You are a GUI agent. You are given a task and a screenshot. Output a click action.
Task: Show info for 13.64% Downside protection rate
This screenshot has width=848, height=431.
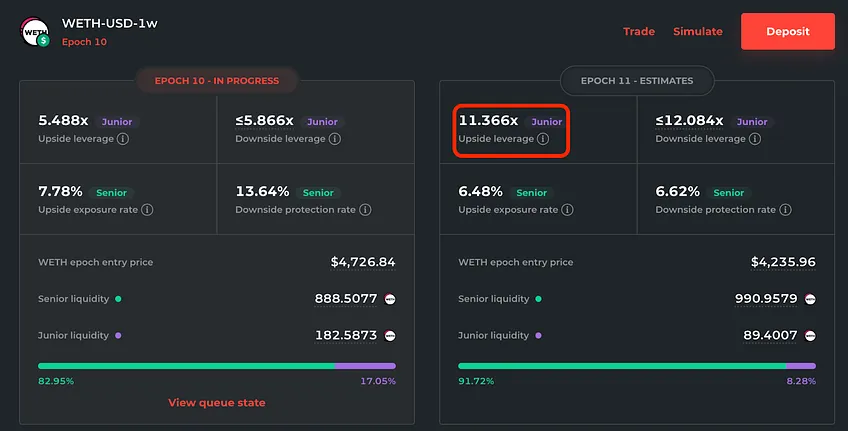(365, 210)
